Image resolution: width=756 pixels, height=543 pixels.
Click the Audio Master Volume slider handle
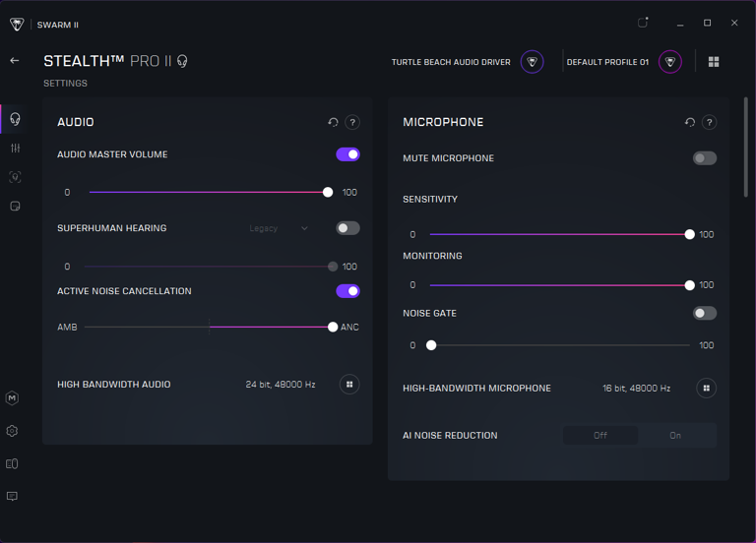coord(328,192)
